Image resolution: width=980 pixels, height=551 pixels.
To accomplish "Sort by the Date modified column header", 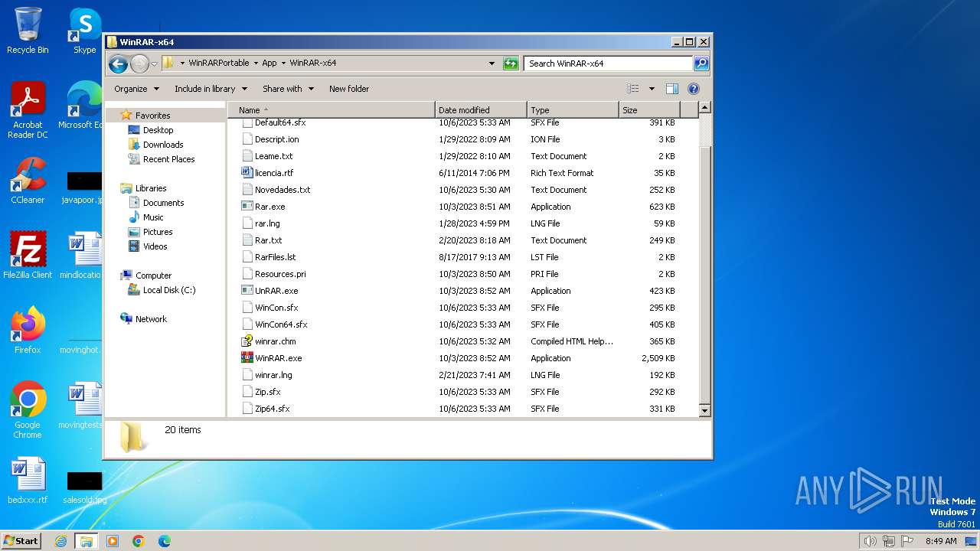I will click(481, 110).
